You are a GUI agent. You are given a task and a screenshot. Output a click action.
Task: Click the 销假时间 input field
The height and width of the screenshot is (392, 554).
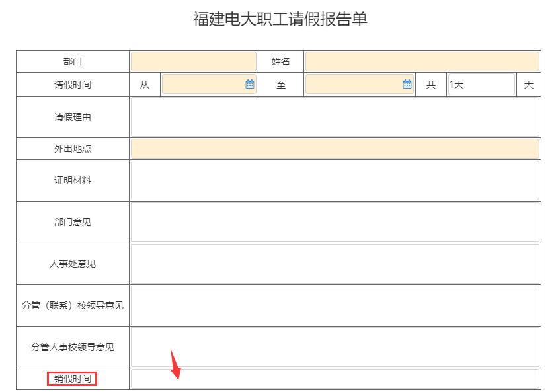click(x=335, y=379)
